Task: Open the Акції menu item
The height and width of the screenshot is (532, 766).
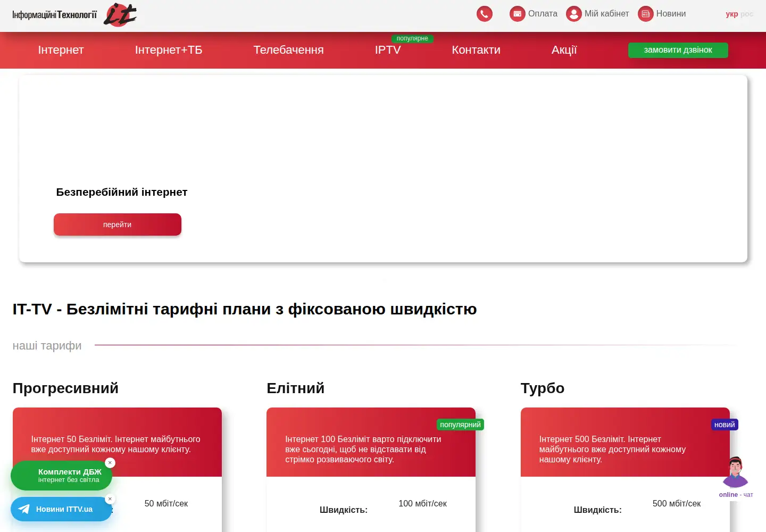Action: (x=564, y=50)
